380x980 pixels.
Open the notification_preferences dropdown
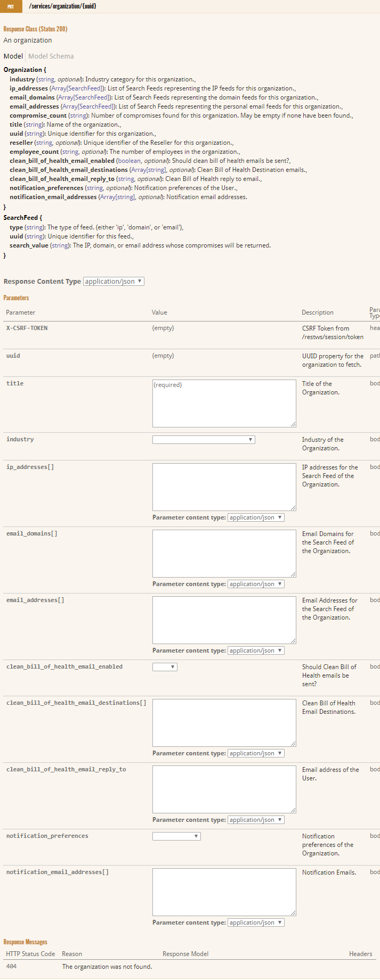click(x=176, y=836)
